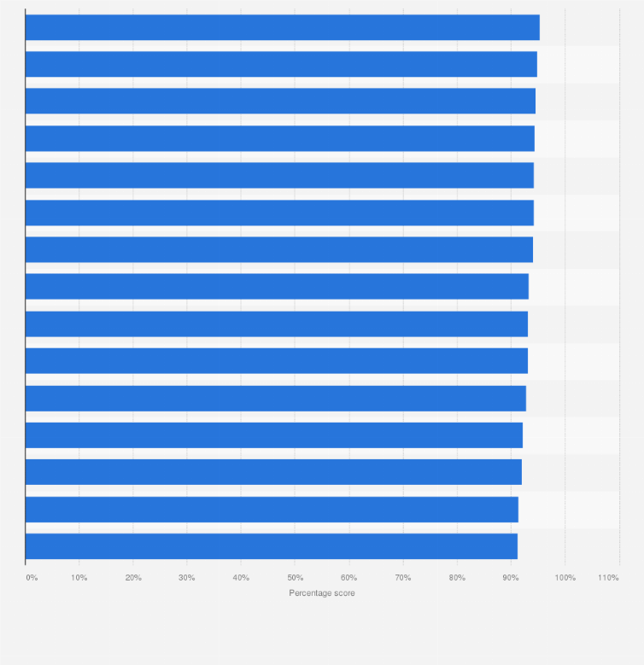Click the 50% axis tick label
This screenshot has height=665, width=644.
pos(296,578)
